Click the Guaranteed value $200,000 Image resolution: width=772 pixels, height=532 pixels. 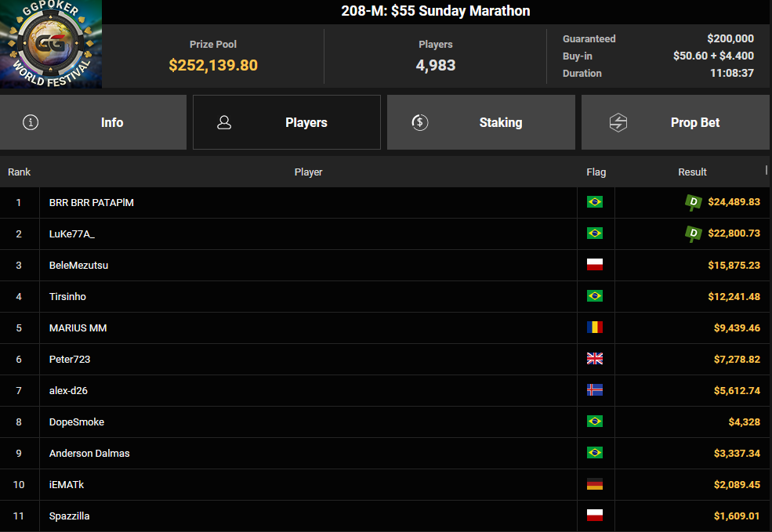click(x=730, y=38)
